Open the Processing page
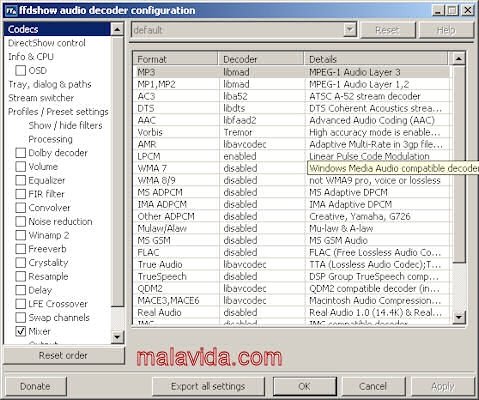 point(50,139)
